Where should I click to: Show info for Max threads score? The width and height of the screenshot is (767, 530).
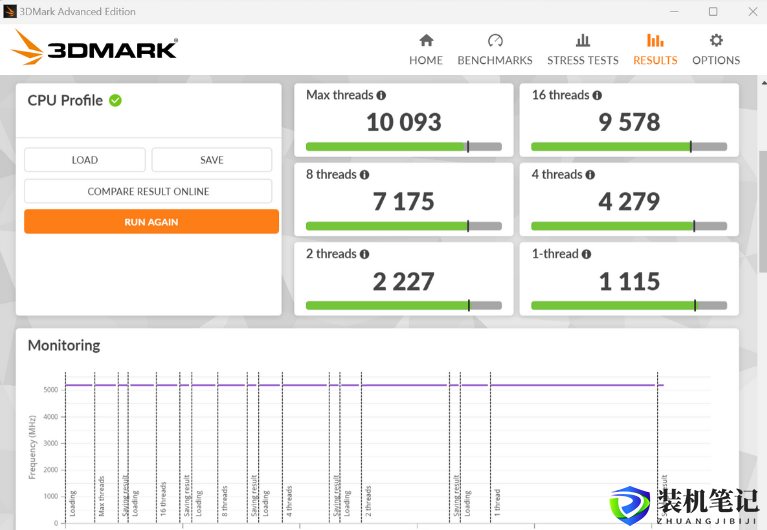point(381,95)
